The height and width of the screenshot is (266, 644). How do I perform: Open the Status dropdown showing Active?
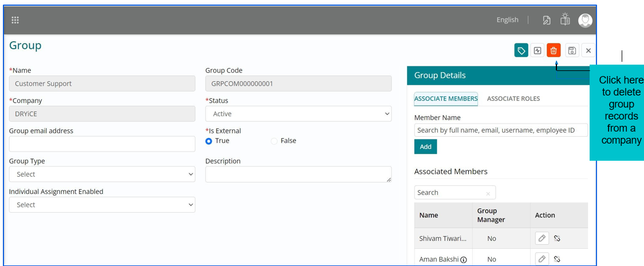point(298,114)
